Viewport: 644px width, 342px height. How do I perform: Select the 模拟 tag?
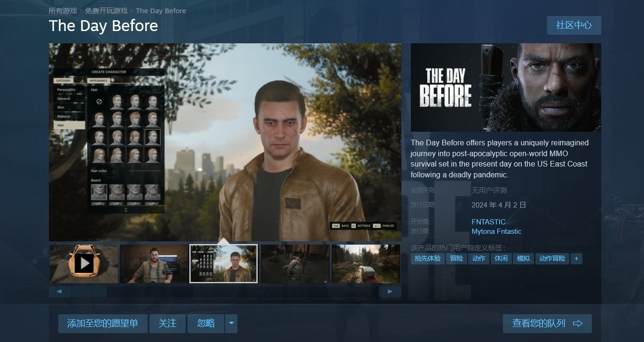[523, 258]
